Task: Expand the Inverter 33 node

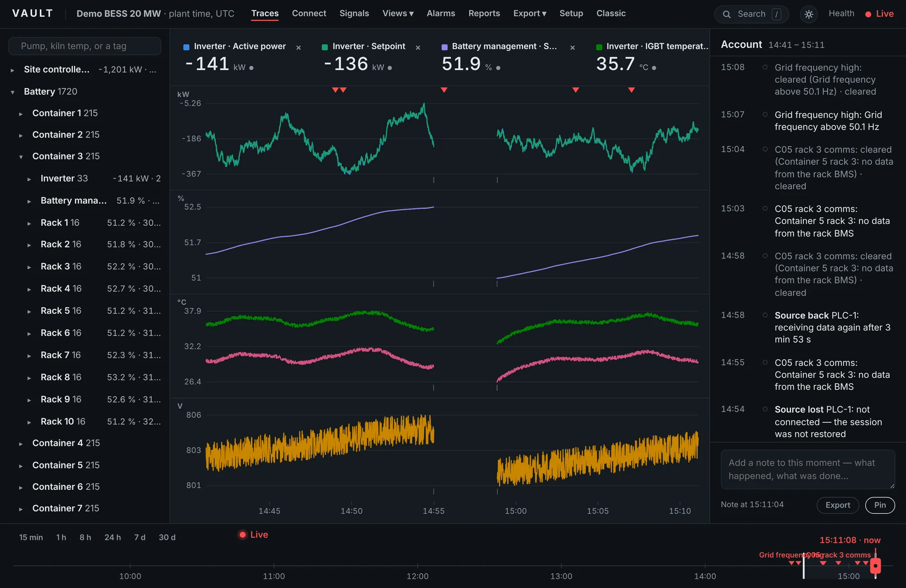Action: coord(29,179)
